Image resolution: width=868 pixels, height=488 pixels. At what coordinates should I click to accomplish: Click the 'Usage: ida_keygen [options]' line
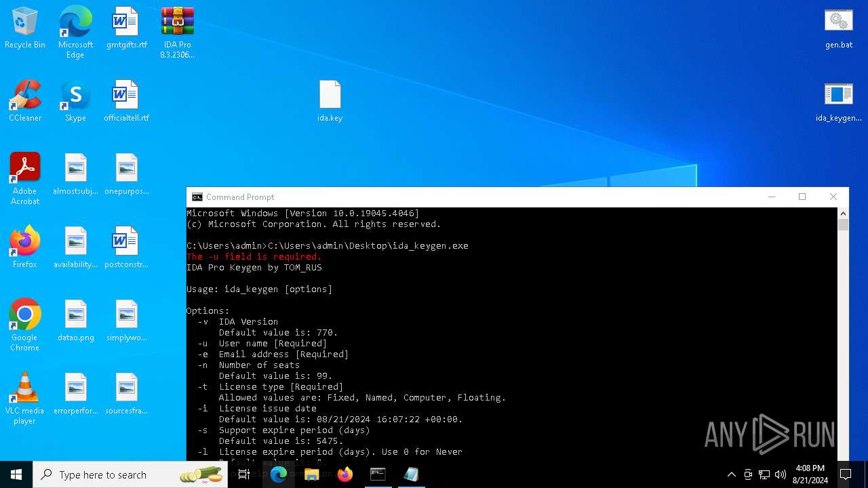click(x=260, y=289)
